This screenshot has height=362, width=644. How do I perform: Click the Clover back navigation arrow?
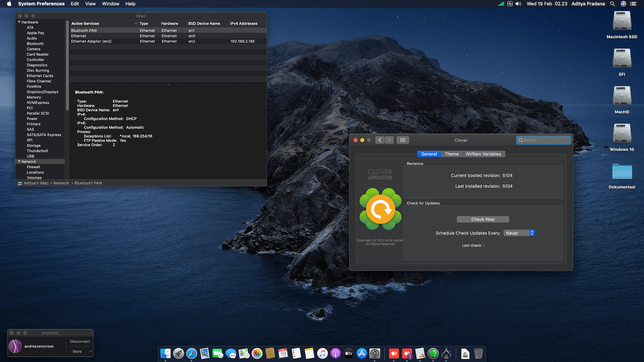click(380, 140)
